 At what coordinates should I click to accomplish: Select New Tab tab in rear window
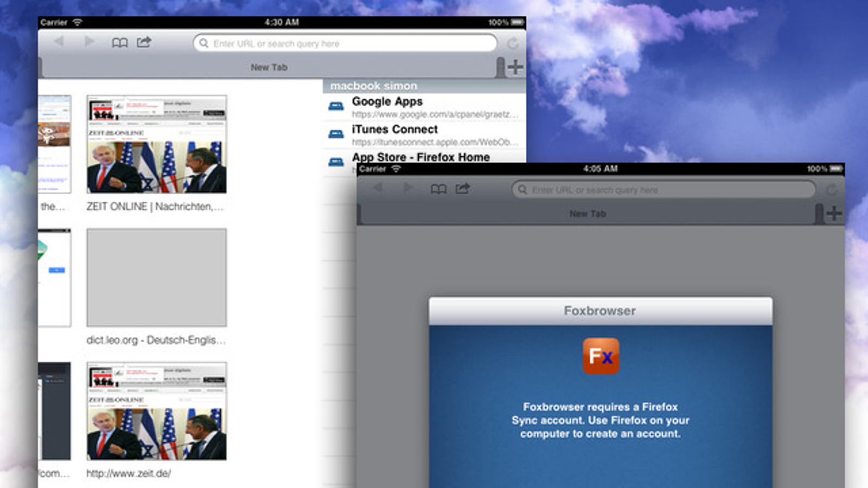coord(269,67)
